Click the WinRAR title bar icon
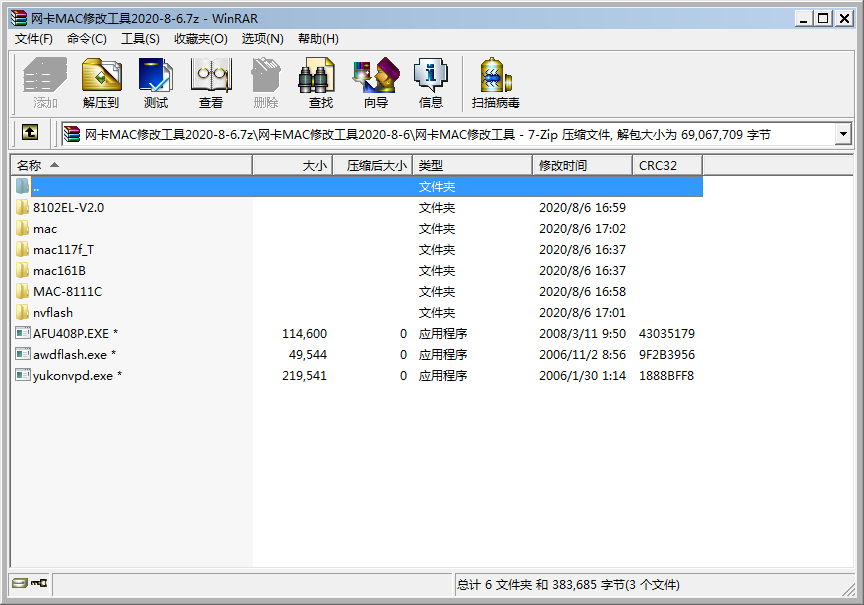The height and width of the screenshot is (605, 864). (19, 18)
